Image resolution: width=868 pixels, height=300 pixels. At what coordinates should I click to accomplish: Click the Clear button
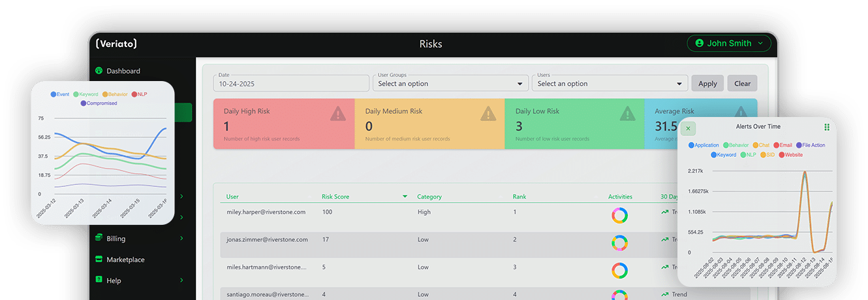click(x=742, y=83)
